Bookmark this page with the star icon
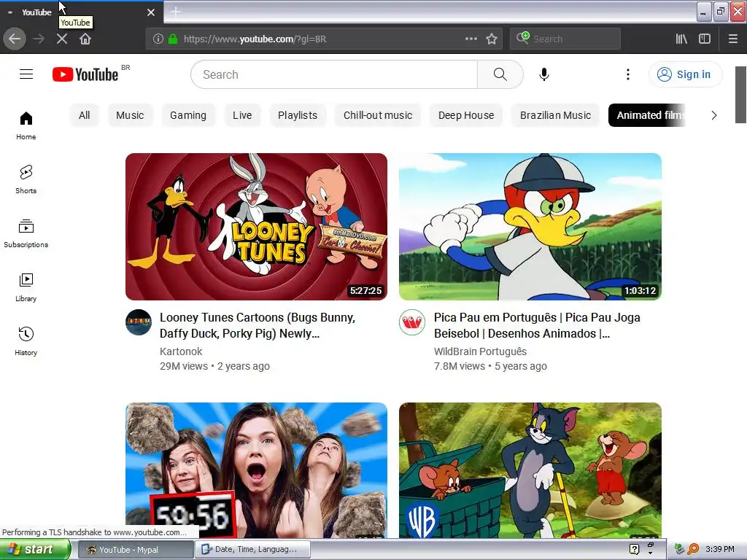 pos(492,39)
